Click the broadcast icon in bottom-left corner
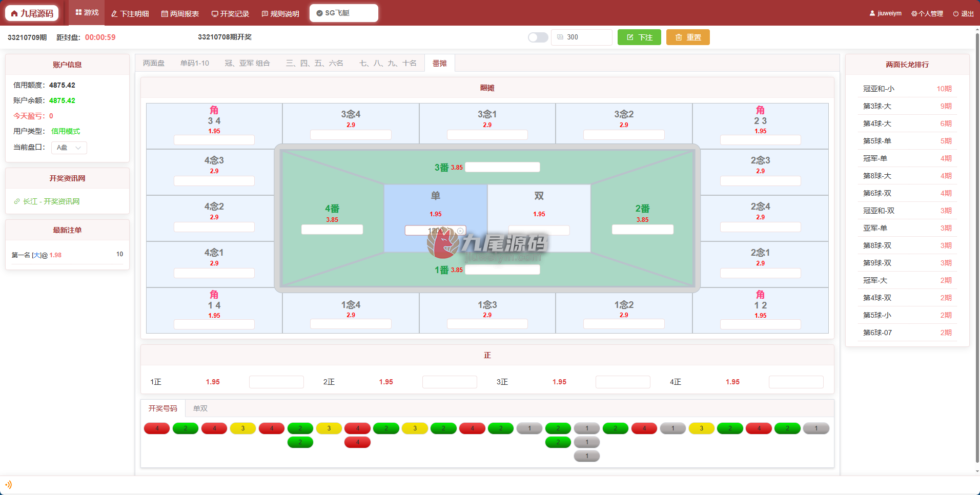Image resolution: width=980 pixels, height=495 pixels. coord(8,485)
